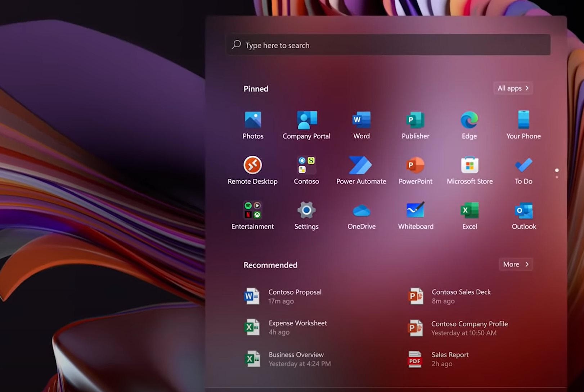Launch Excel from pinned apps
This screenshot has width=584, height=392.
point(470,215)
